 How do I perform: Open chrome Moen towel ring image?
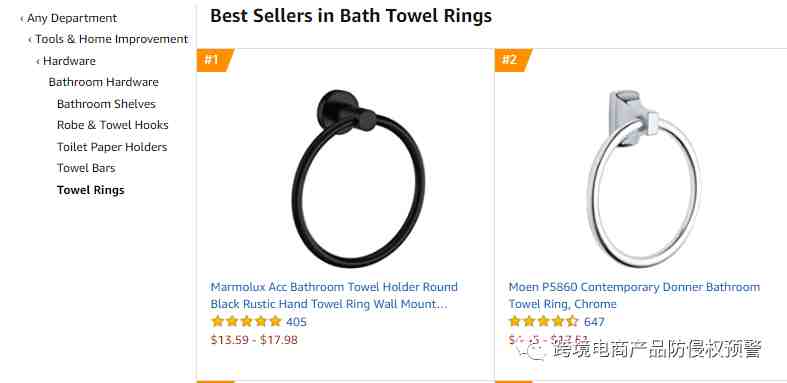tap(644, 178)
